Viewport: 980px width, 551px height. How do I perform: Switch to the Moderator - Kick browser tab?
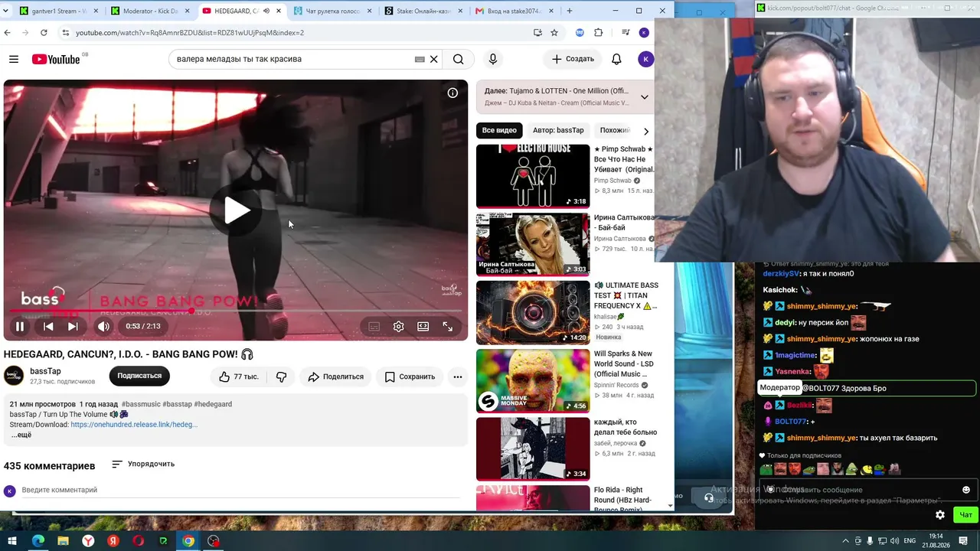click(x=149, y=11)
